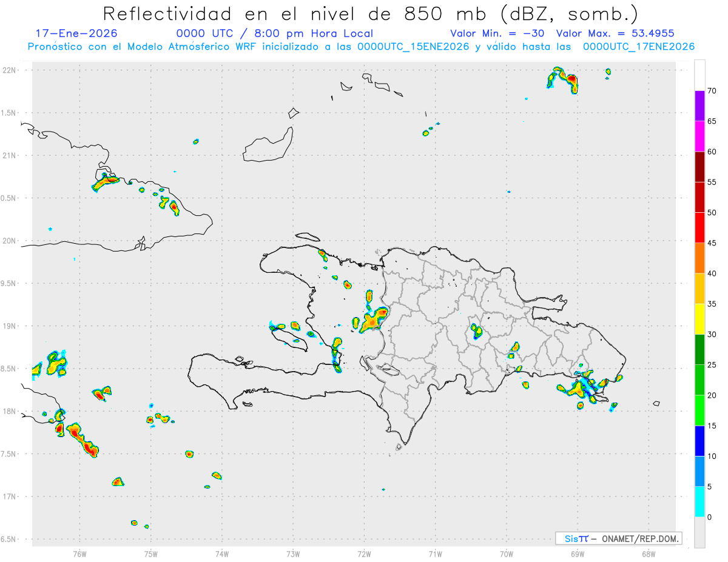The image size is (728, 562).
Task: Click the 75W longitude axis label
Action: pos(150,554)
